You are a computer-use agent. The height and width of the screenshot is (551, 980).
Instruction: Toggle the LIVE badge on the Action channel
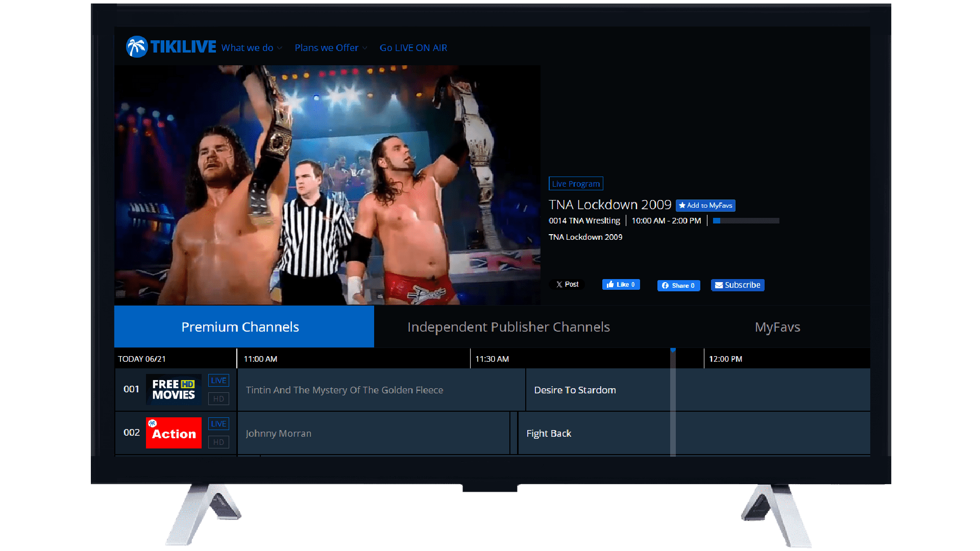coord(218,423)
